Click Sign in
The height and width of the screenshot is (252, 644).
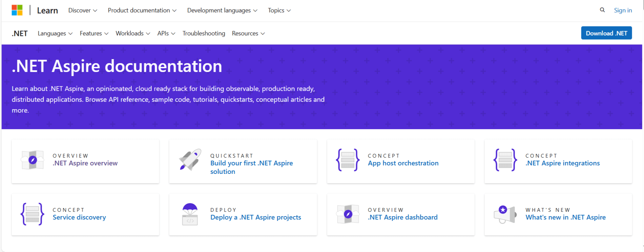[623, 10]
